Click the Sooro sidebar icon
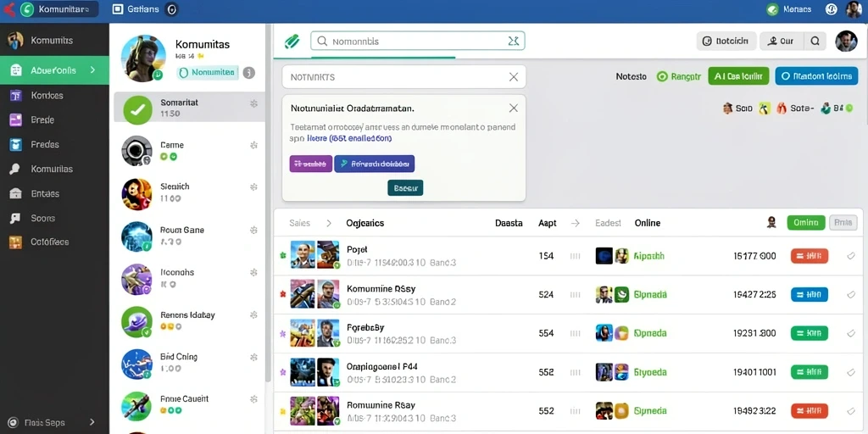The image size is (868, 434). (x=15, y=218)
